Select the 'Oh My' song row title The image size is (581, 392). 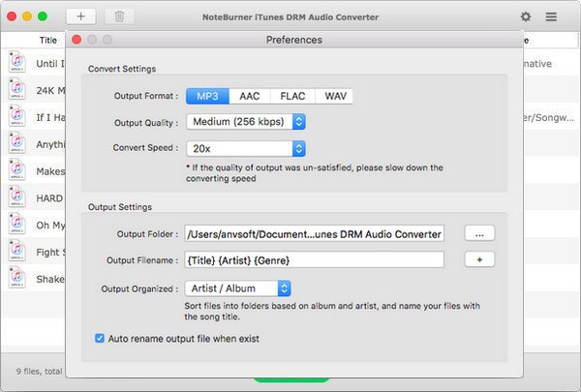point(50,226)
